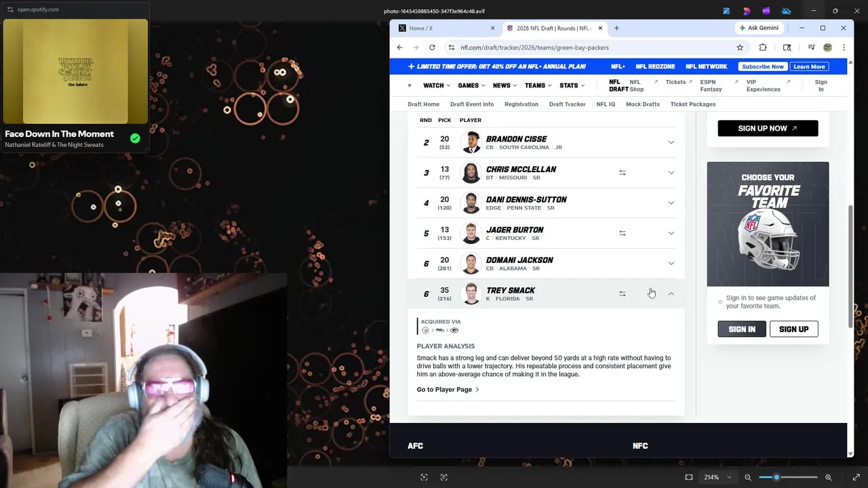Click trade icon on Chris McClellan row
This screenshot has width=868, height=488.
[622, 173]
